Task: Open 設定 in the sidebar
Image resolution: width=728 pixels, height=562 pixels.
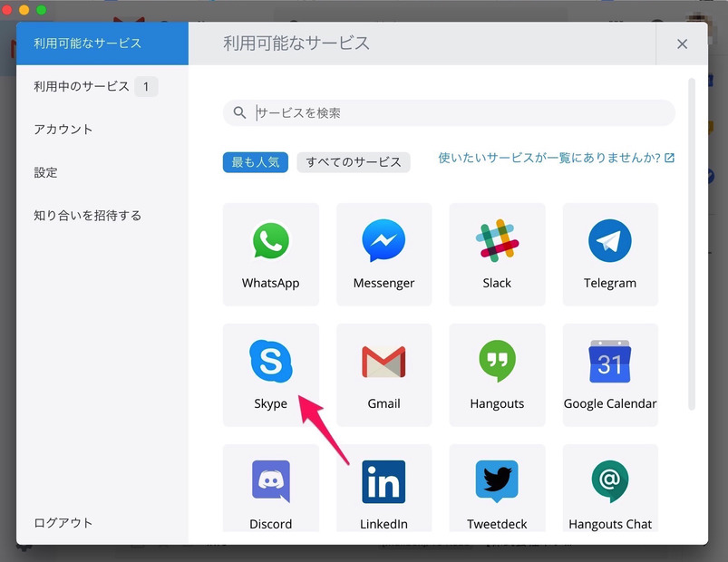Action: (102, 172)
